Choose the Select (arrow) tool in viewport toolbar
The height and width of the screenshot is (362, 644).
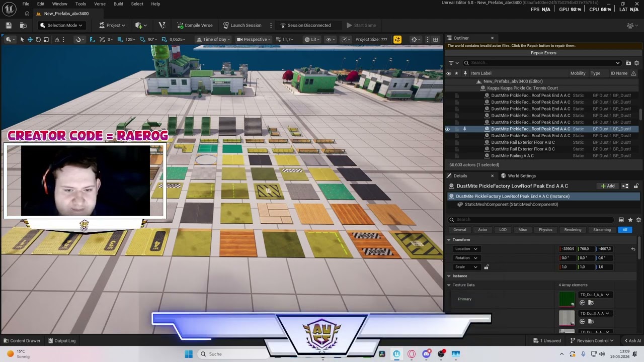22,39
